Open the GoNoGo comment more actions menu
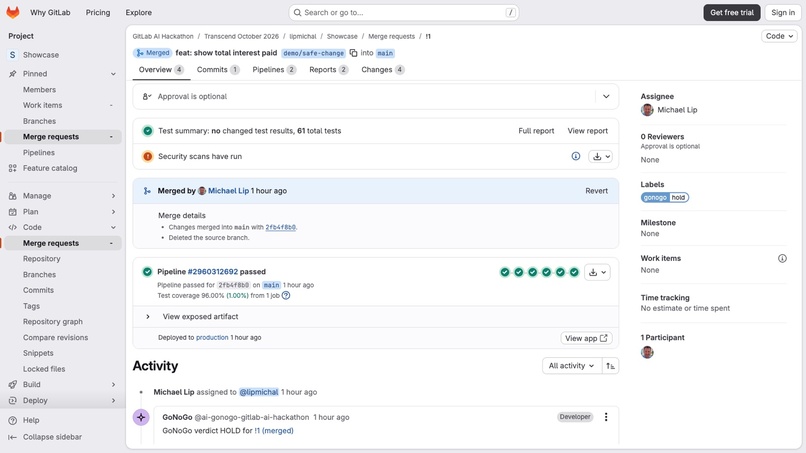Image resolution: width=806 pixels, height=453 pixels. (x=606, y=417)
